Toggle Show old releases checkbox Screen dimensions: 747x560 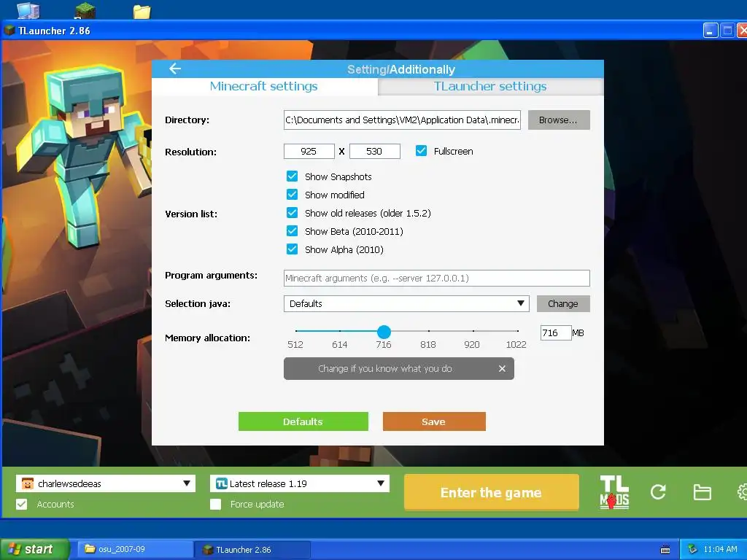(292, 213)
